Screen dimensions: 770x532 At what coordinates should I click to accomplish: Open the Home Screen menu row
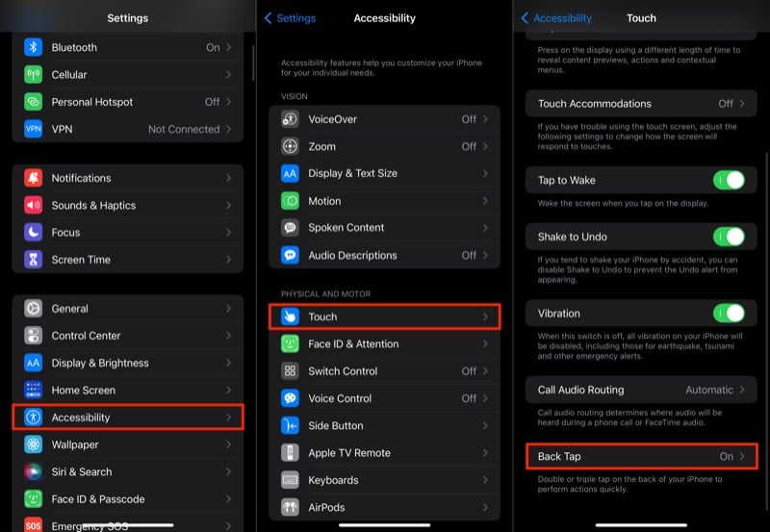click(128, 391)
